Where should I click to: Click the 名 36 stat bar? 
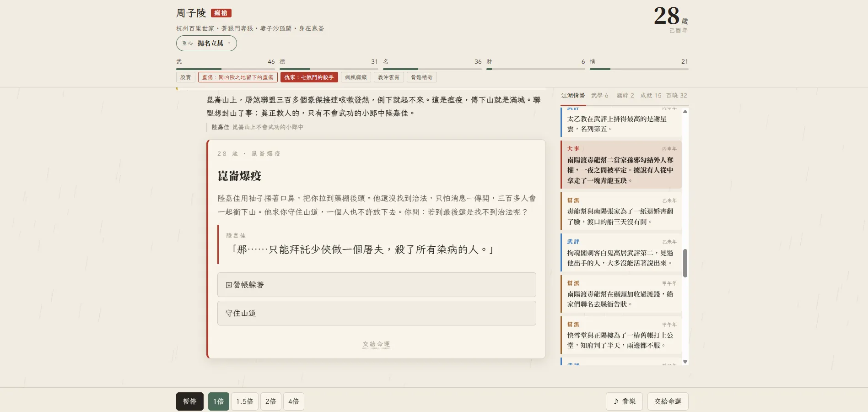[432, 64]
